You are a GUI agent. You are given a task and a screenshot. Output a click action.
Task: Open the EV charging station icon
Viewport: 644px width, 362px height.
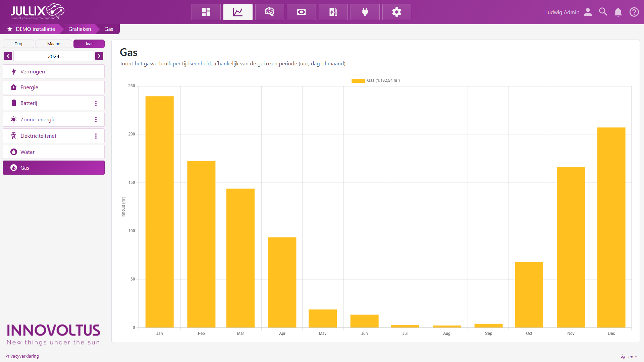pyautogui.click(x=333, y=12)
